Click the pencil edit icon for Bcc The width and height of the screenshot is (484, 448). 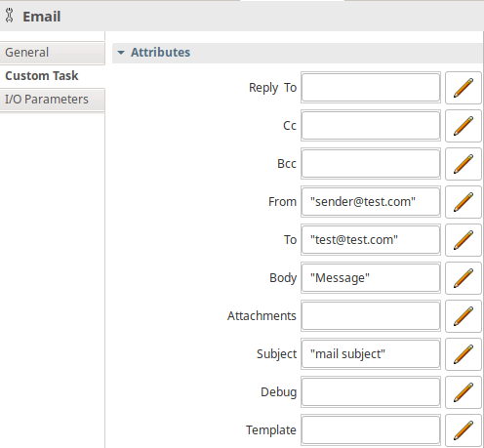(464, 164)
